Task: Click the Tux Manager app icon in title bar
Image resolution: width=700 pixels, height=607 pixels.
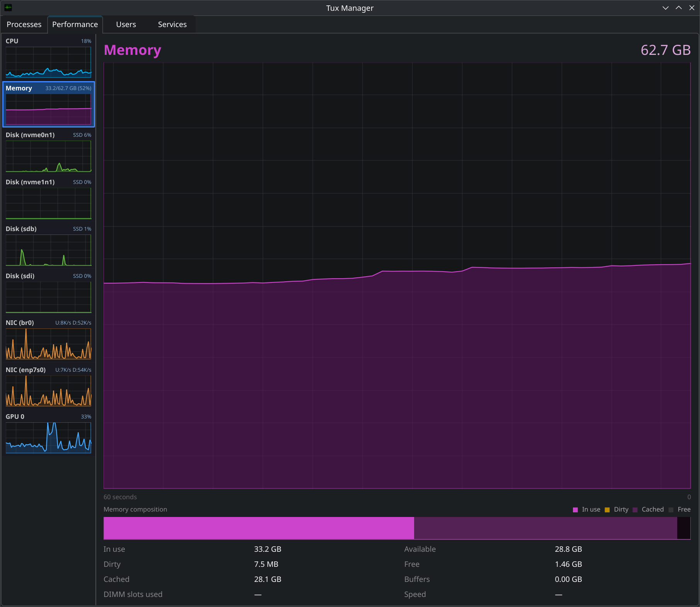Action: pos(8,8)
